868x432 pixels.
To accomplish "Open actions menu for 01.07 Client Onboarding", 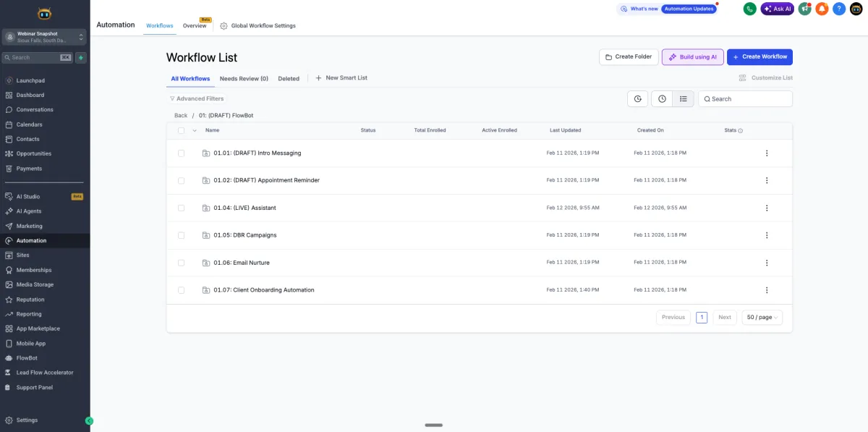I will [767, 290].
